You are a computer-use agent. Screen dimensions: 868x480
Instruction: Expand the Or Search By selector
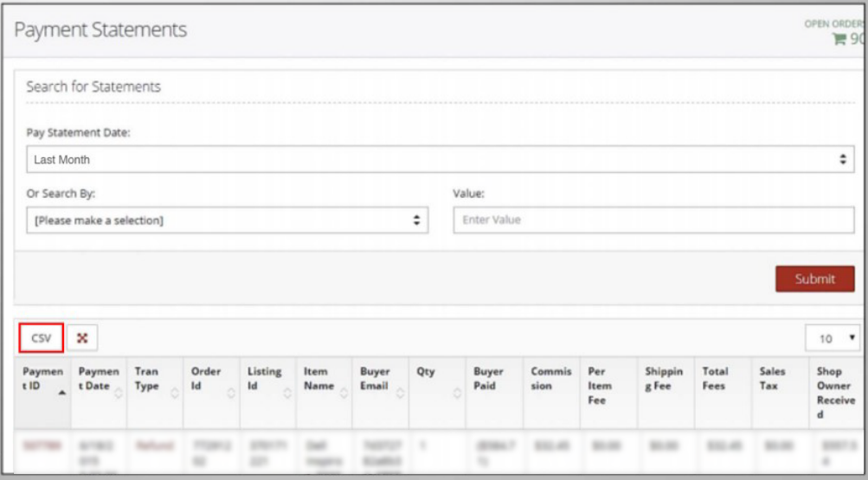tap(228, 221)
